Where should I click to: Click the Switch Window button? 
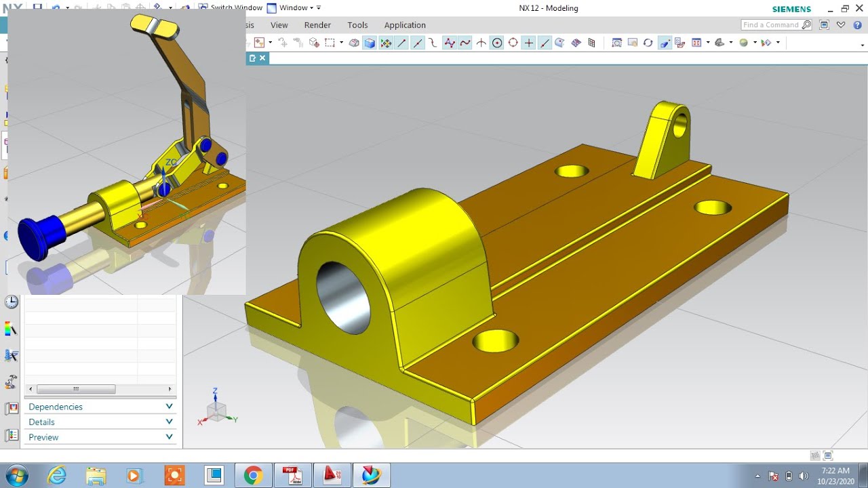230,7
